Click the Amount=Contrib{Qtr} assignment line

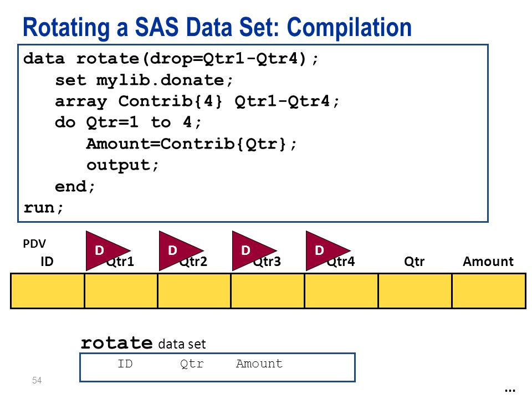(x=191, y=144)
